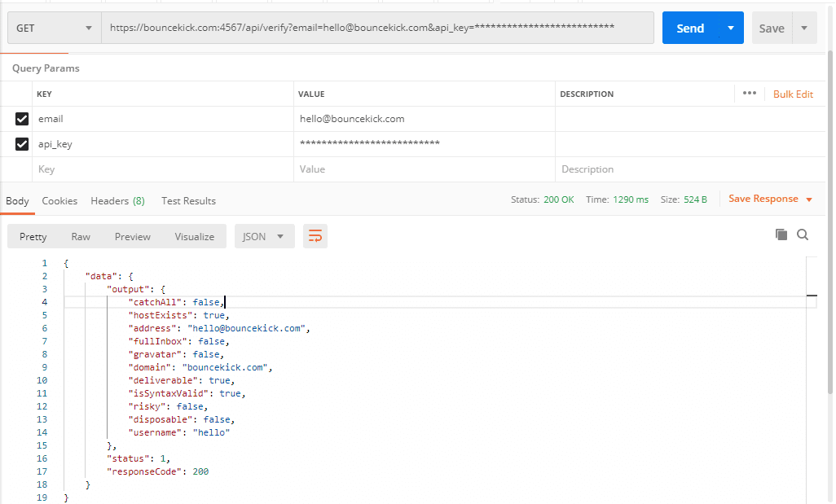Uncheck the api_key parameter checkbox
The image size is (836, 504).
coord(20,143)
